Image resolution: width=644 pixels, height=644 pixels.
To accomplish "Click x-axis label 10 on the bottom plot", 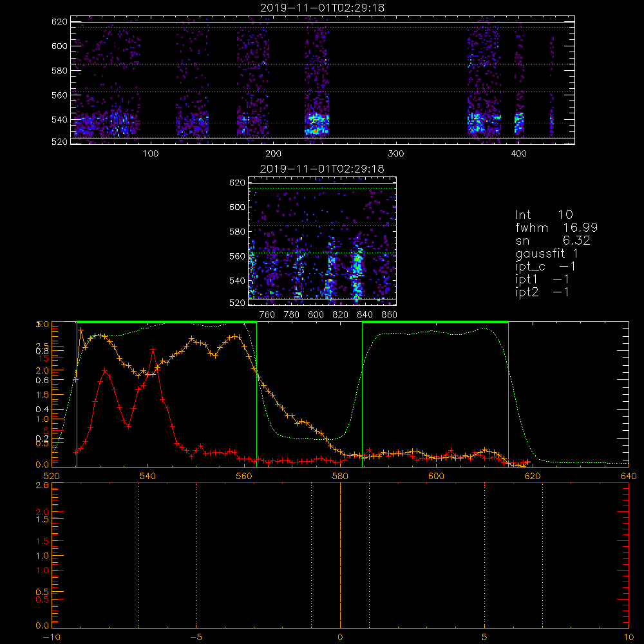I will [629, 638].
